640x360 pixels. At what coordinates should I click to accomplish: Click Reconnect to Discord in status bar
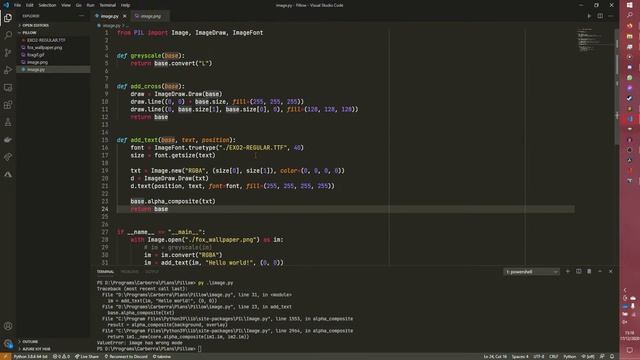tap(126, 356)
